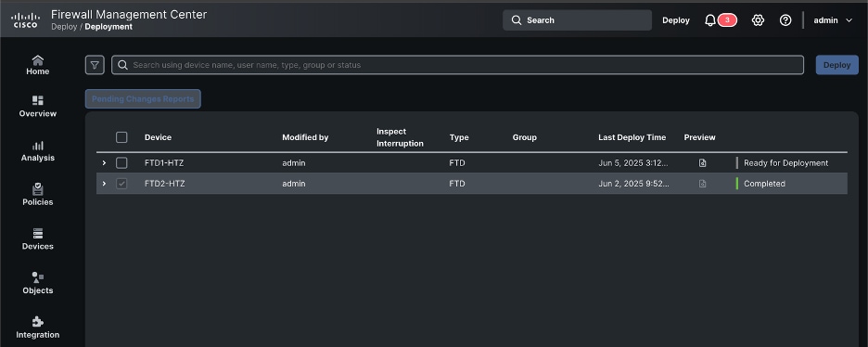Open the Objects sidebar icon
868x347 pixels.
pos(38,277)
